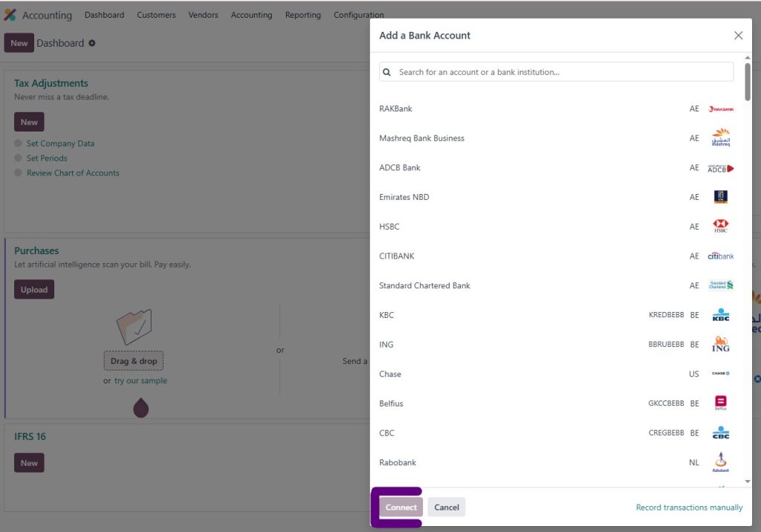This screenshot has height=532, width=761.
Task: Open Set Company Data step
Action: pos(60,143)
